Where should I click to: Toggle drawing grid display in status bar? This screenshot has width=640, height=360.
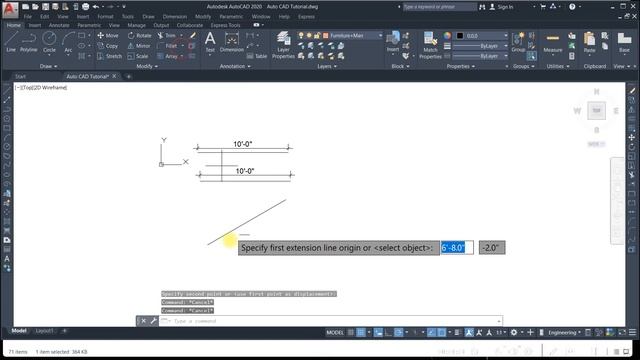(351, 332)
